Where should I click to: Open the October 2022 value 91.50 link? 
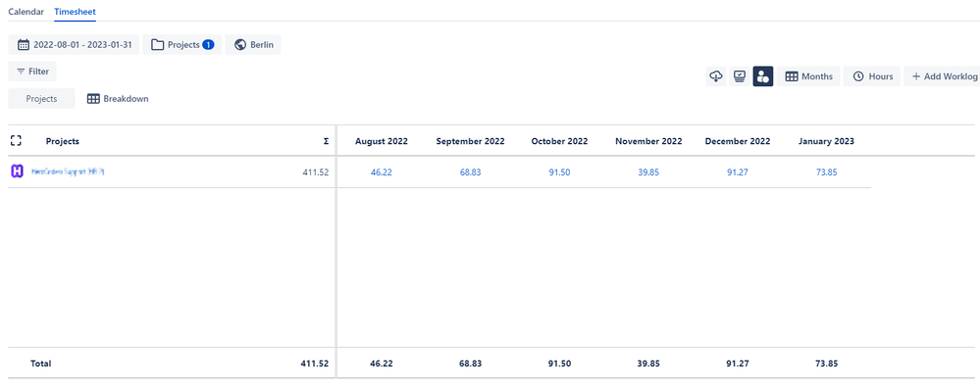point(559,172)
